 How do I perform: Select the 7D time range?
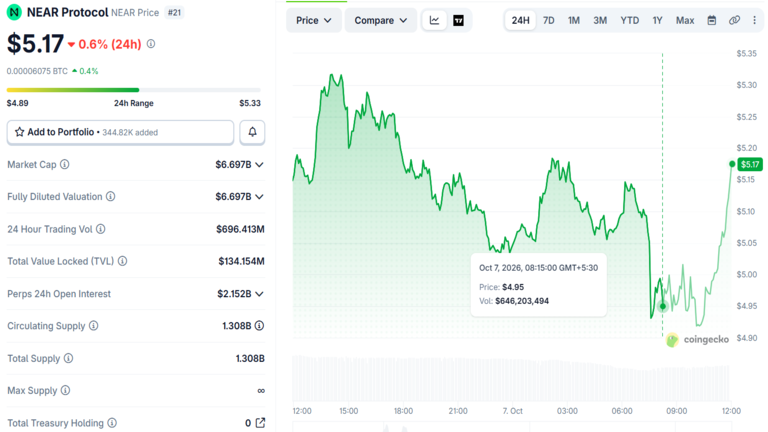tap(549, 21)
